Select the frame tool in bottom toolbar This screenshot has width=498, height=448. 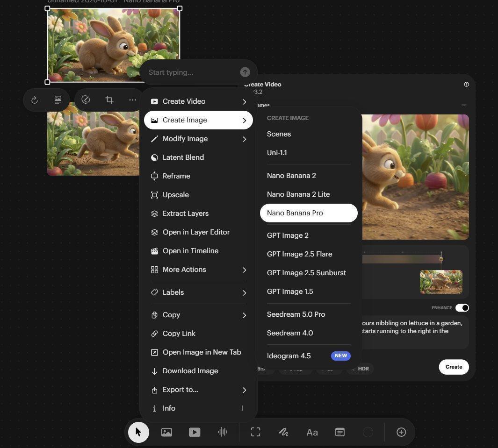point(256,432)
